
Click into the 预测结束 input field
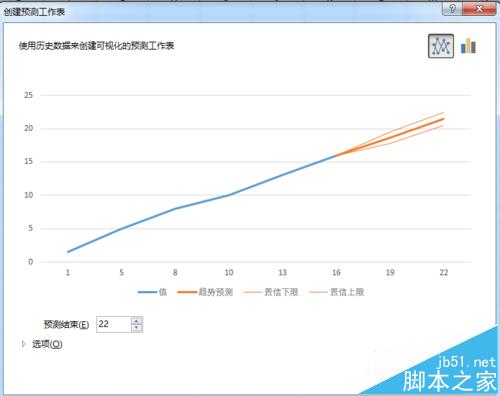113,324
